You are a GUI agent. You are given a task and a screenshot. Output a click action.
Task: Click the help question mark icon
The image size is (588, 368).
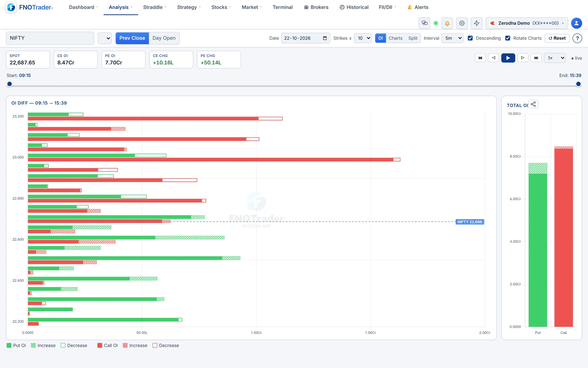577,38
